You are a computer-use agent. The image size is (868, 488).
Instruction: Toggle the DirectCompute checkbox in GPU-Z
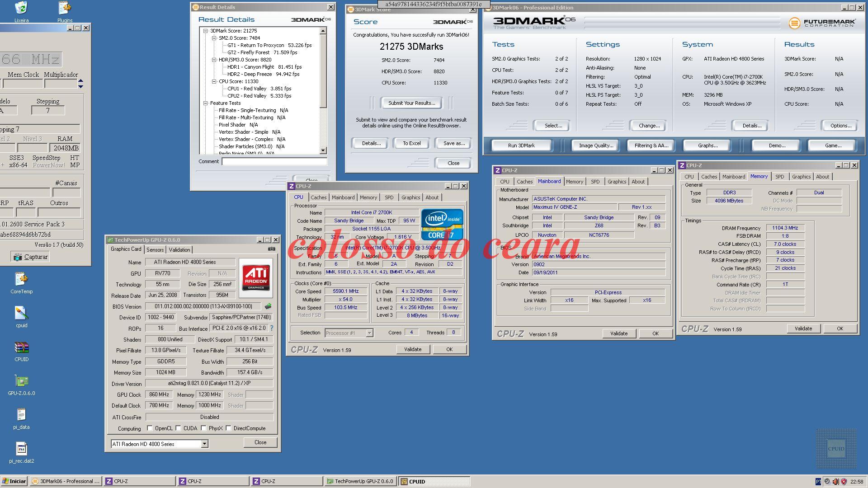(228, 428)
